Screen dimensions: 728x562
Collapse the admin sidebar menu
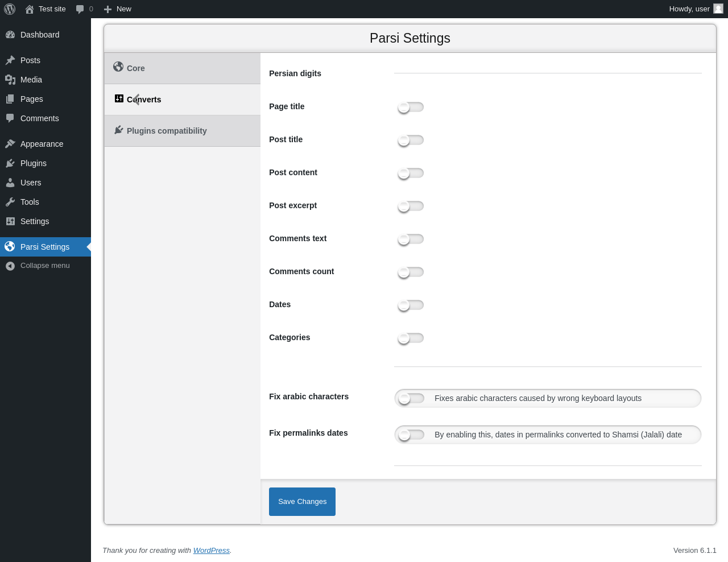coord(45,266)
